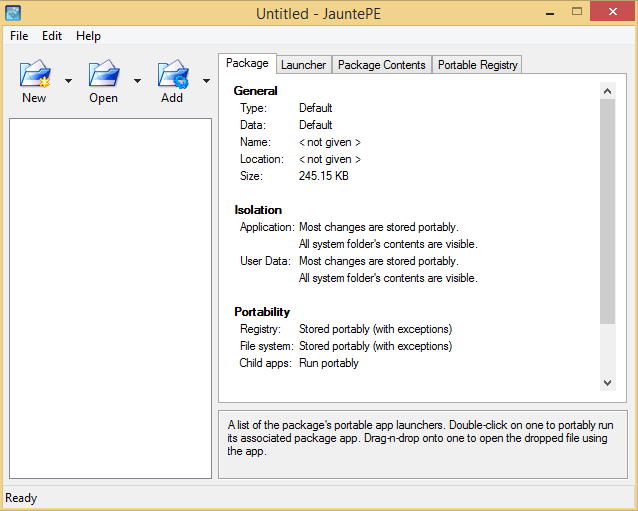The height and width of the screenshot is (511, 638).
Task: Click the New package folder icon
Action: (35, 73)
